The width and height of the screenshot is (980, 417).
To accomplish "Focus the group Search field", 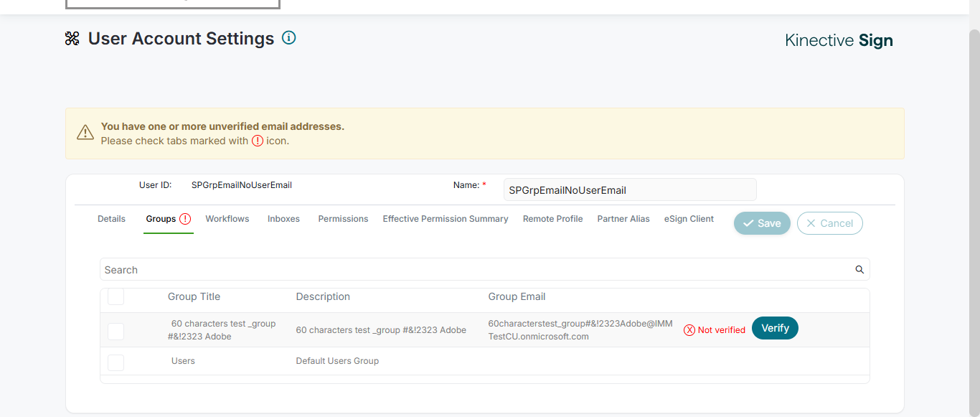I will (x=473, y=270).
